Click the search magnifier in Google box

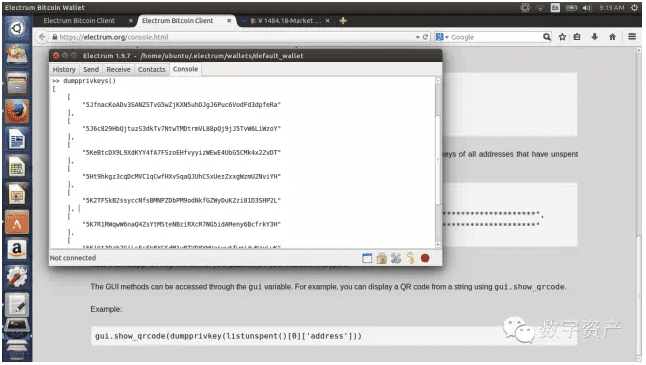pos(547,37)
